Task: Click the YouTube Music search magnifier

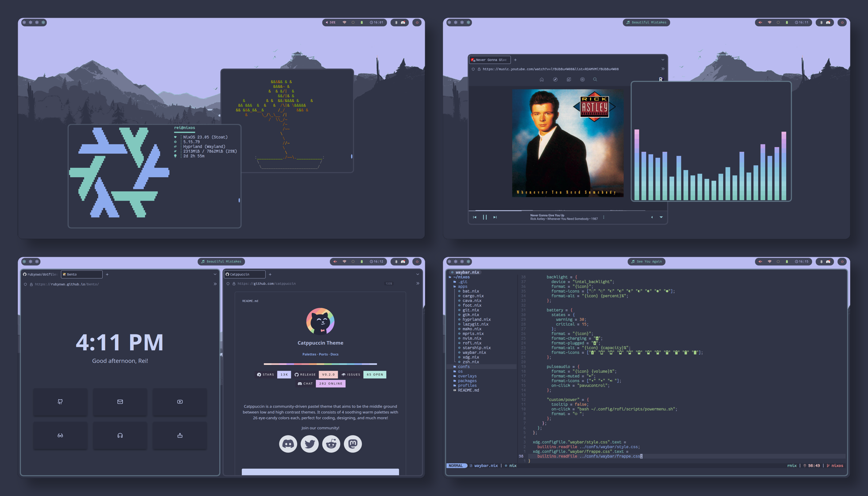Action: click(x=595, y=80)
